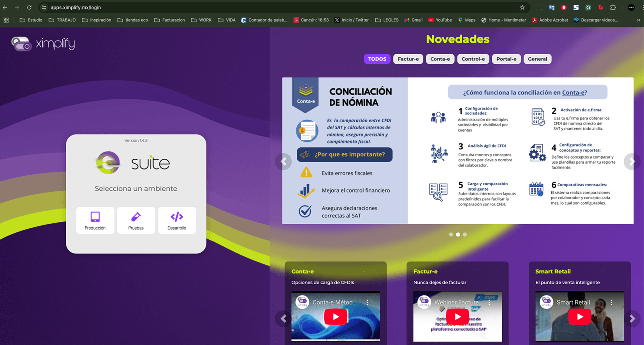The width and height of the screenshot is (644, 345).
Task: Click the Google Translate extension icon
Action: click(551, 7)
